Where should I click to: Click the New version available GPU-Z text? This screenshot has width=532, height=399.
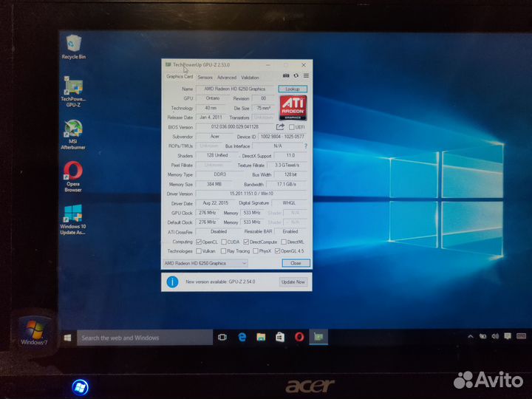click(220, 282)
